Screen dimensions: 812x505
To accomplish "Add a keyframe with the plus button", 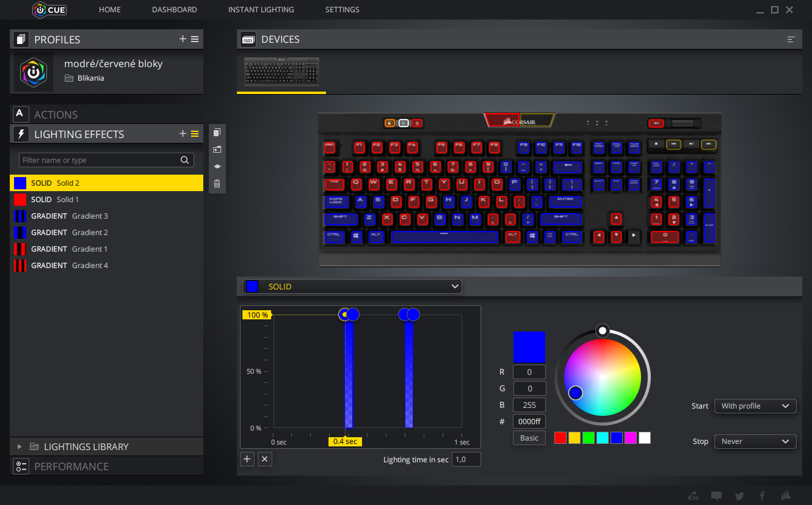I will coord(247,459).
